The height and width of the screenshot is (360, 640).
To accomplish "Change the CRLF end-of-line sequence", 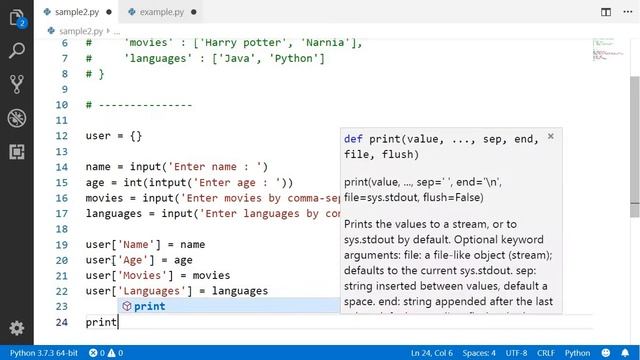I will (x=546, y=353).
